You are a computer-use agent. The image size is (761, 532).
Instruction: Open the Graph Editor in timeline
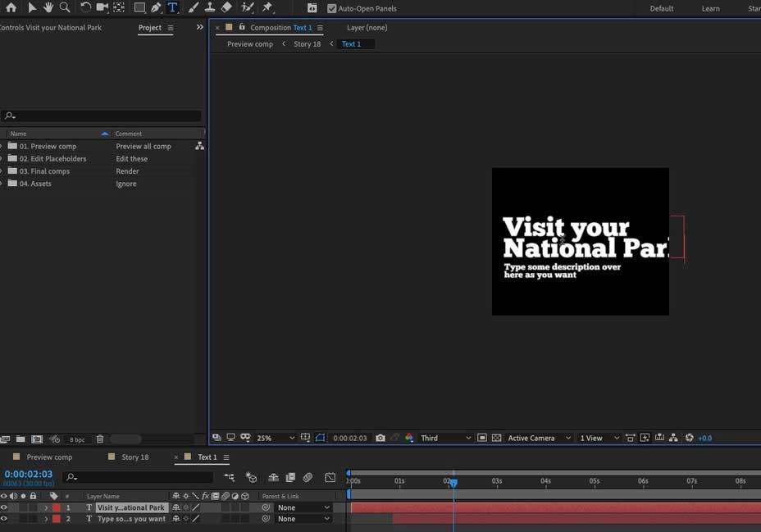click(x=330, y=477)
